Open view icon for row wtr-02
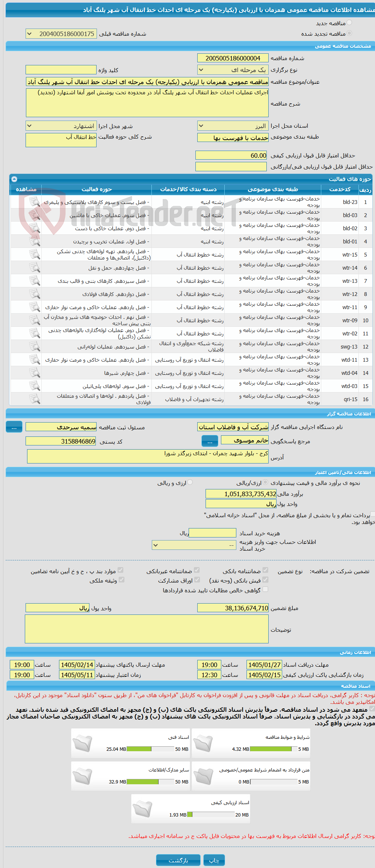The width and height of the screenshot is (375, 868). point(35,334)
